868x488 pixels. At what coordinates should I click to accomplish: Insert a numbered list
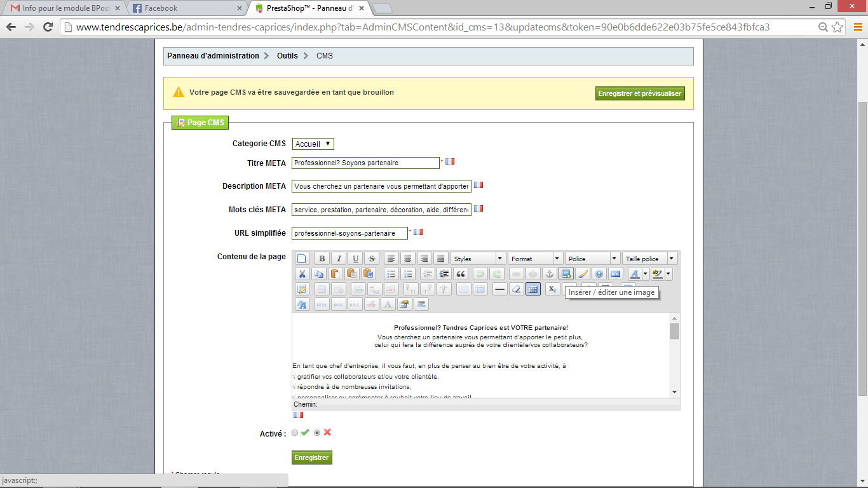(408, 274)
